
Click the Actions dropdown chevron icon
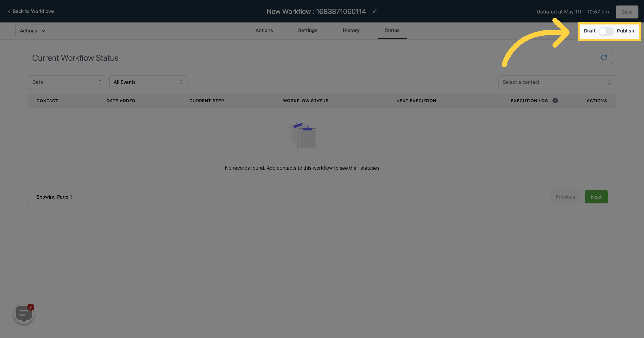tap(43, 30)
